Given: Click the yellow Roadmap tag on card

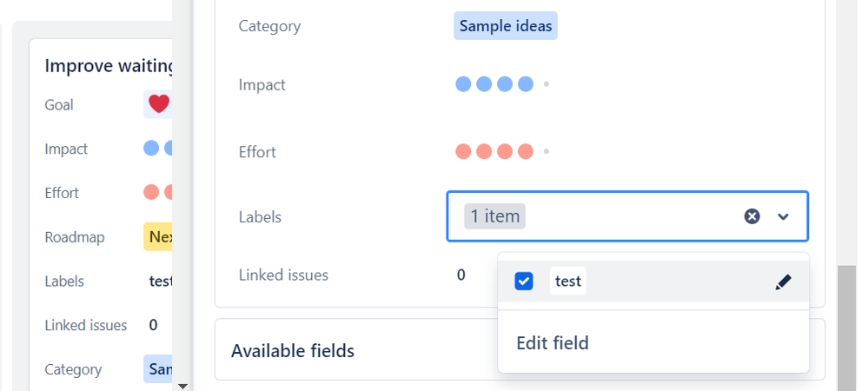Looking at the screenshot, I should (x=159, y=237).
